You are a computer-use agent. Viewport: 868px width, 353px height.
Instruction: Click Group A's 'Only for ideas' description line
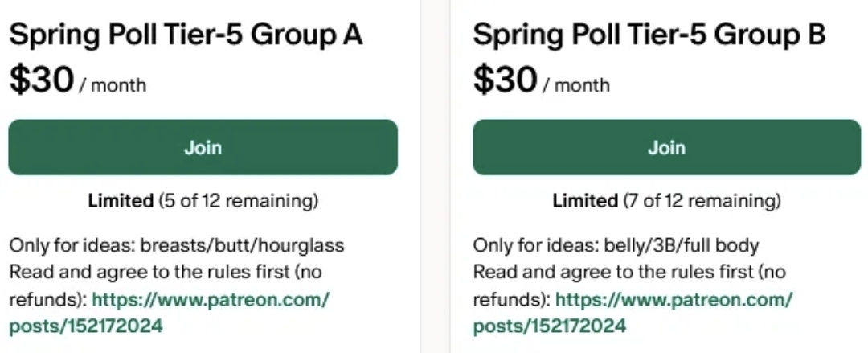[x=176, y=245]
